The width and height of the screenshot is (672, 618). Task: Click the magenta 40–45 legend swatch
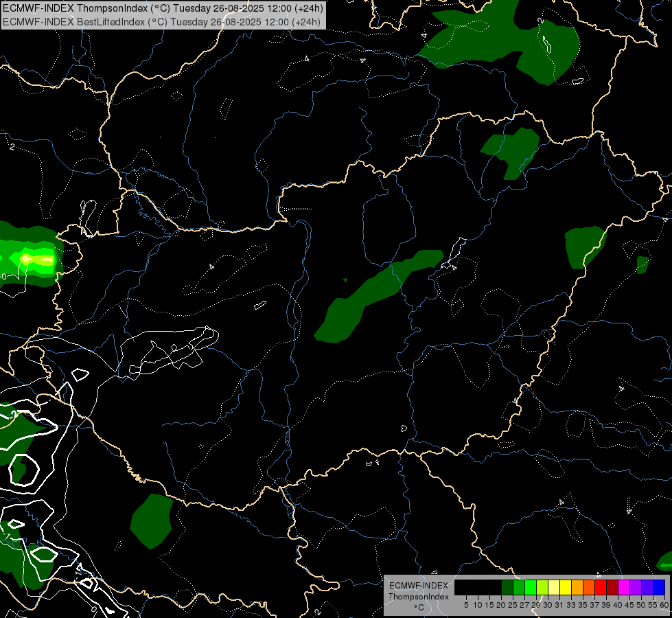click(x=624, y=587)
